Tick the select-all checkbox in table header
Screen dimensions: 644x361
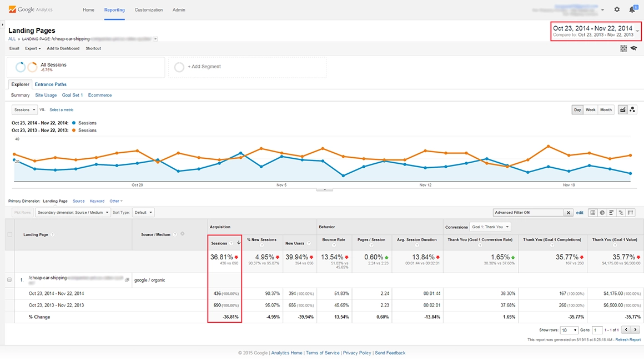click(x=9, y=234)
